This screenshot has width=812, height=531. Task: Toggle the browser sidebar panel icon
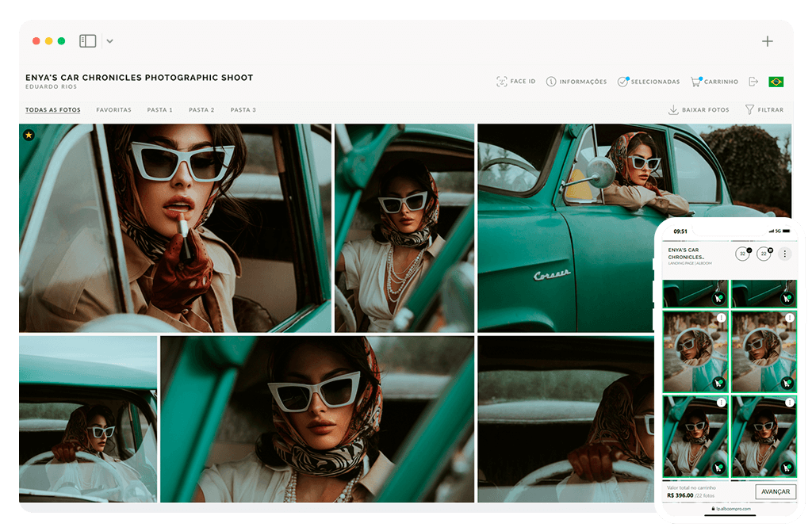click(88, 41)
